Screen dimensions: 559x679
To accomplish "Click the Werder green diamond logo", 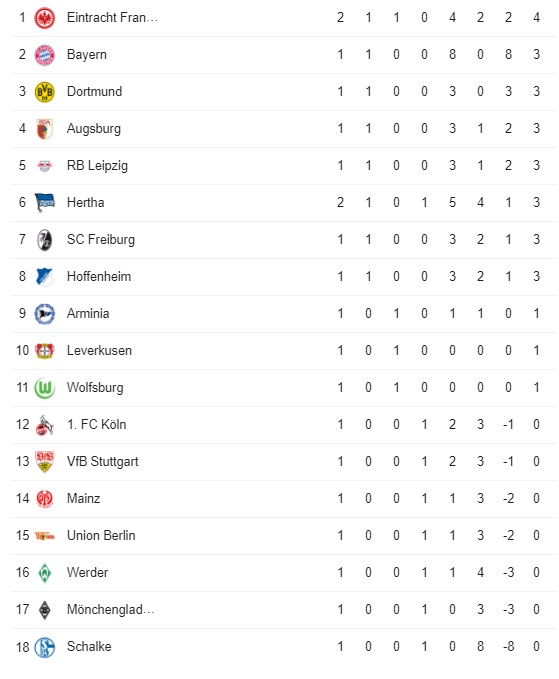I will pyautogui.click(x=45, y=573).
